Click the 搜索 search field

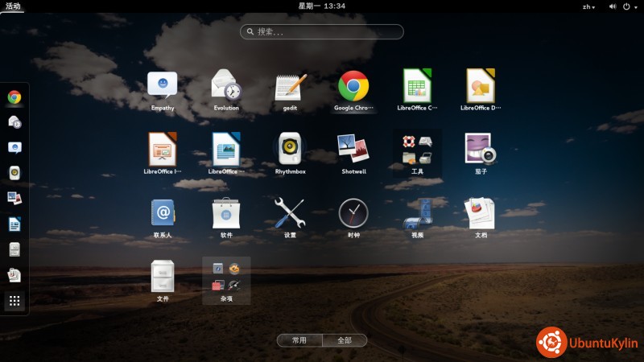322,32
